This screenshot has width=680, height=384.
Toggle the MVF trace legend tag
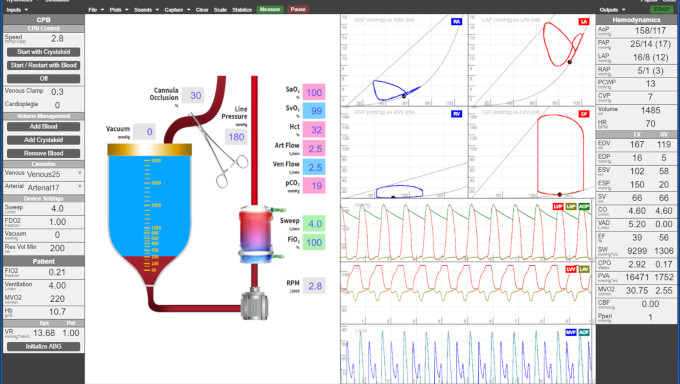pos(571,332)
